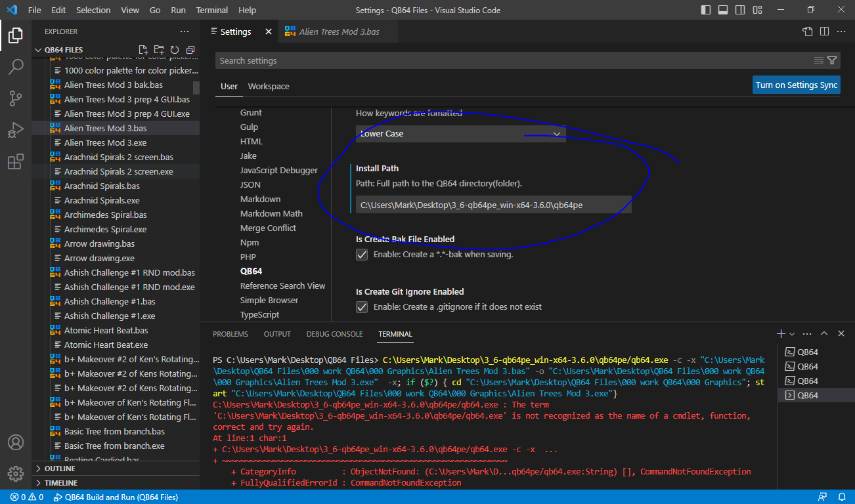Show the DEBUG CONSOLE panel tab
The width and height of the screenshot is (855, 504).
334,334
